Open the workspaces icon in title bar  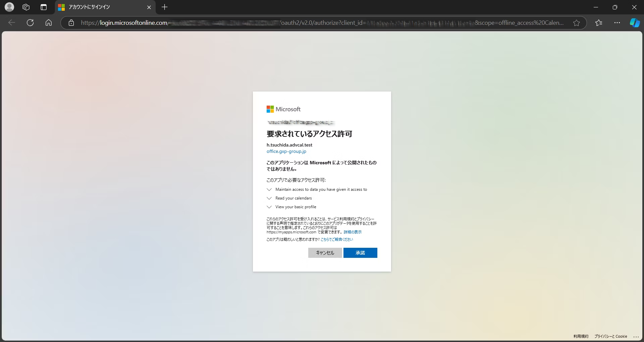(x=26, y=7)
